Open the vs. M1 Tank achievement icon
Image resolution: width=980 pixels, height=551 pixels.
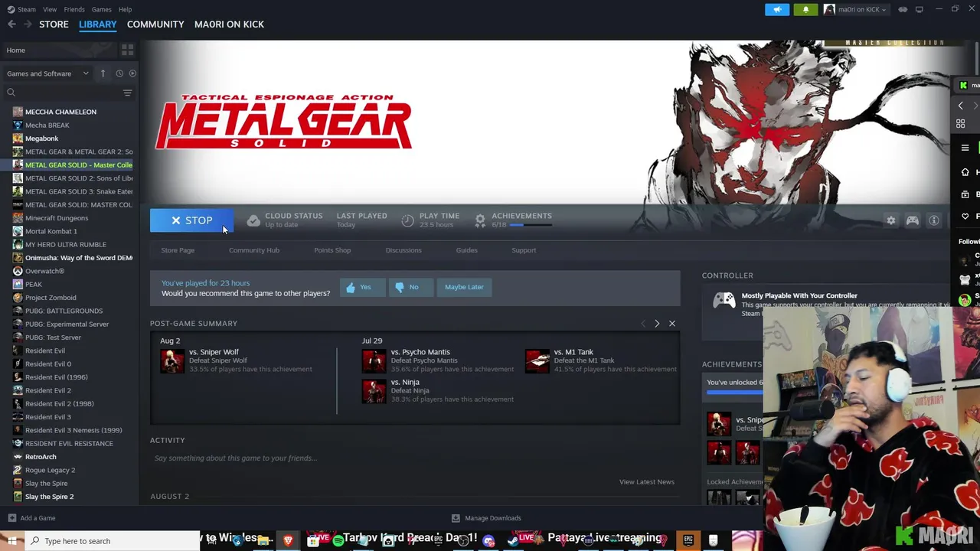537,360
